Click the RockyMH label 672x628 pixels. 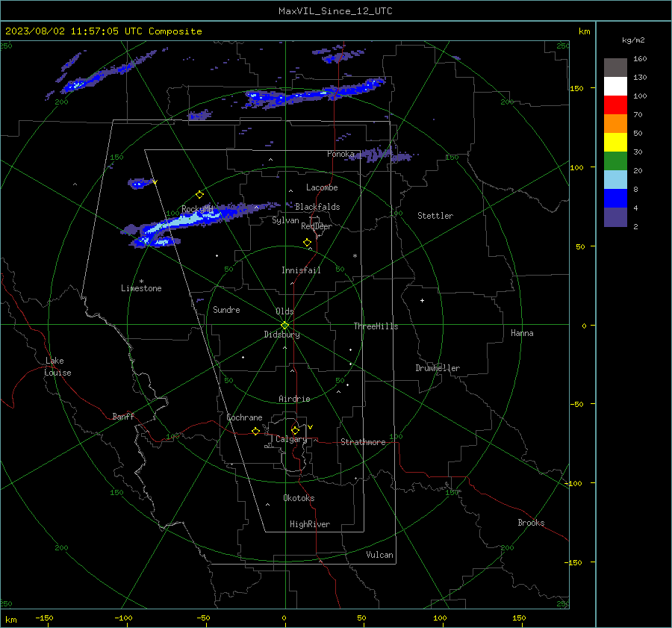point(197,209)
